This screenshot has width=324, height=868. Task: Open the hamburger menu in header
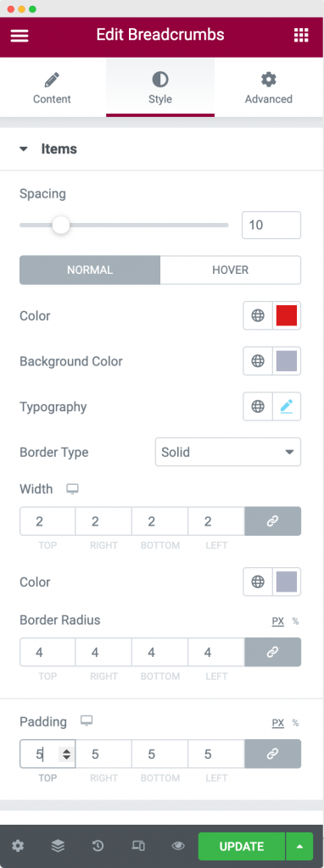20,36
